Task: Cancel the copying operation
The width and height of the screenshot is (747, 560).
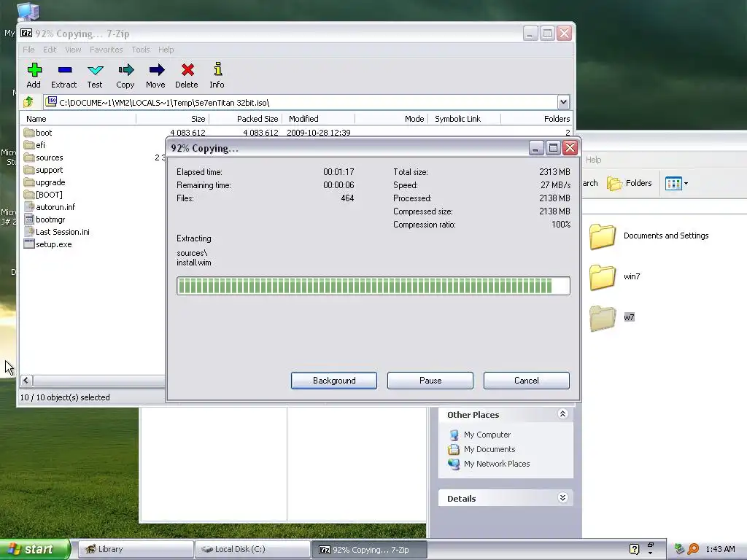Action: coord(527,381)
